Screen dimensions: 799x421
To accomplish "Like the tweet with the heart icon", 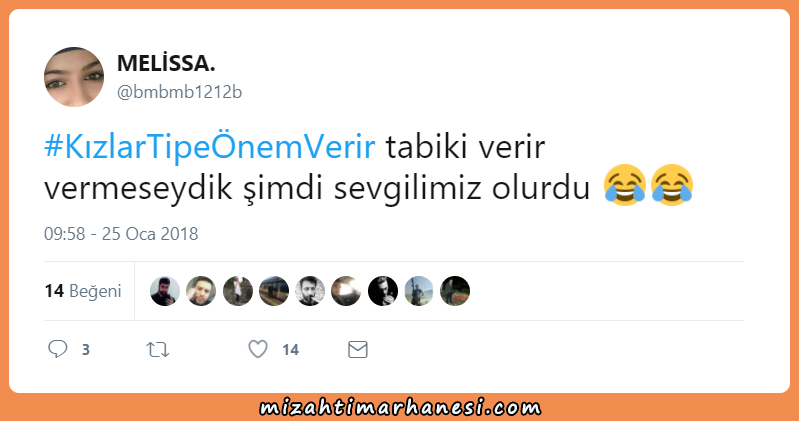I will [258, 349].
